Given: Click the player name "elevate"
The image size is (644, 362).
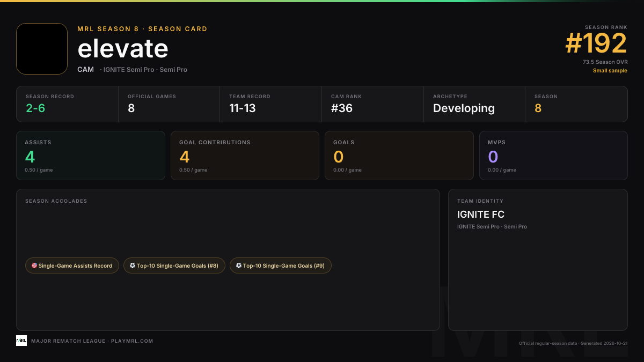Looking at the screenshot, I should pos(123,49).
